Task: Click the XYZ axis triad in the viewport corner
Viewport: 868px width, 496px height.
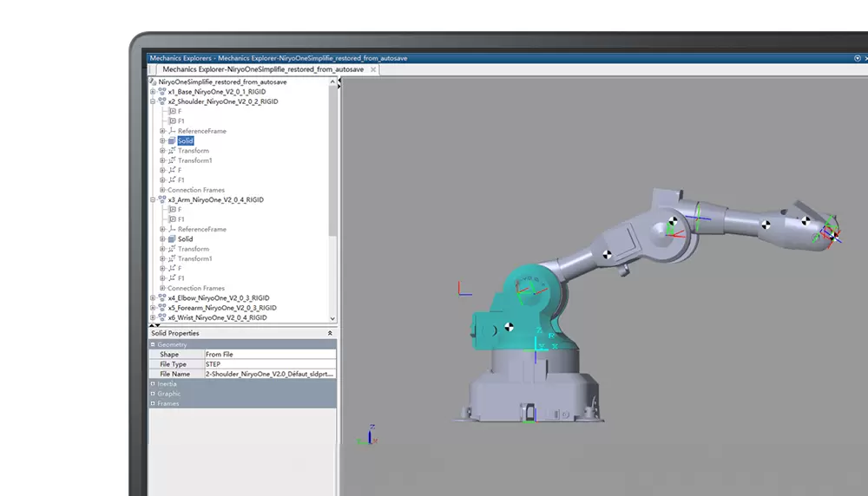Action: pyautogui.click(x=370, y=434)
